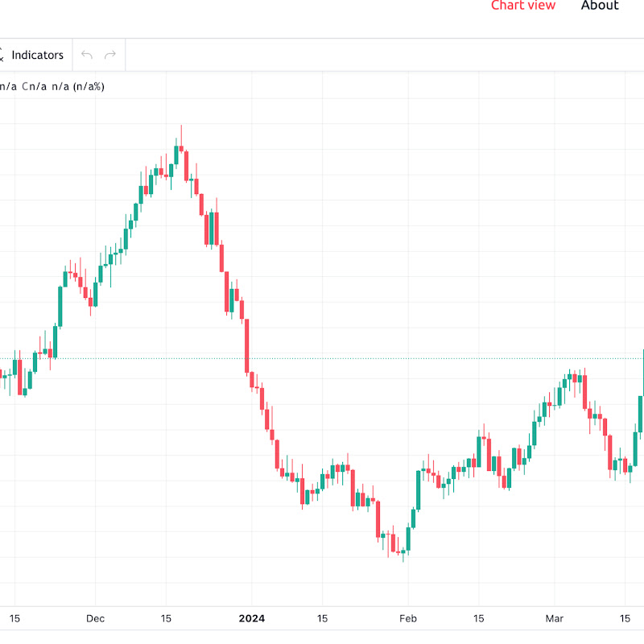The image size is (644, 644).
Task: Click the Cn/a close value in legend
Action: click(34, 86)
